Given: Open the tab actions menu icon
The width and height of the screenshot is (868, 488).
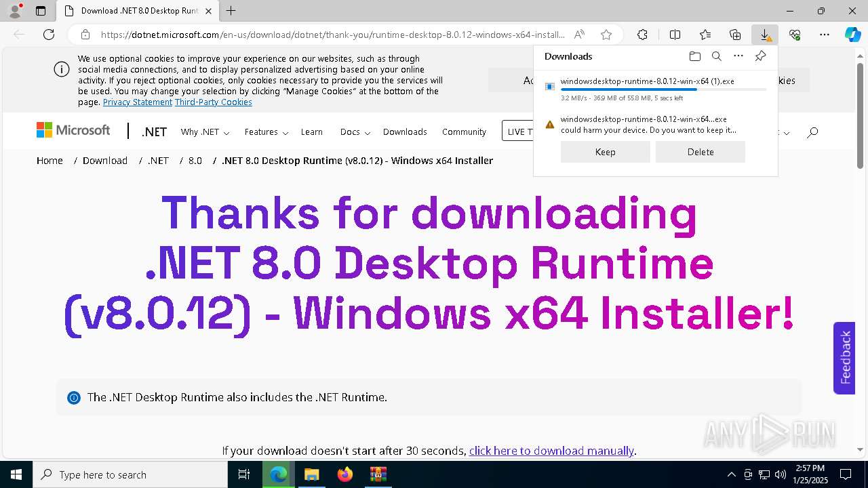Looking at the screenshot, I should [x=41, y=11].
